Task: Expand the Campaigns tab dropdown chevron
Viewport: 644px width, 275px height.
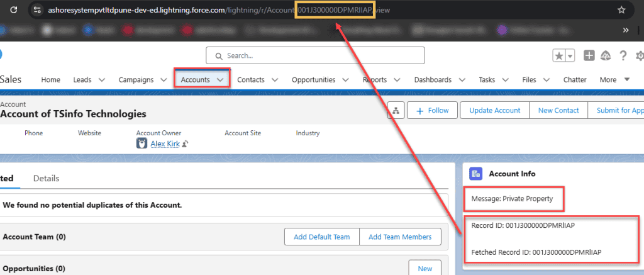Action: tap(164, 80)
